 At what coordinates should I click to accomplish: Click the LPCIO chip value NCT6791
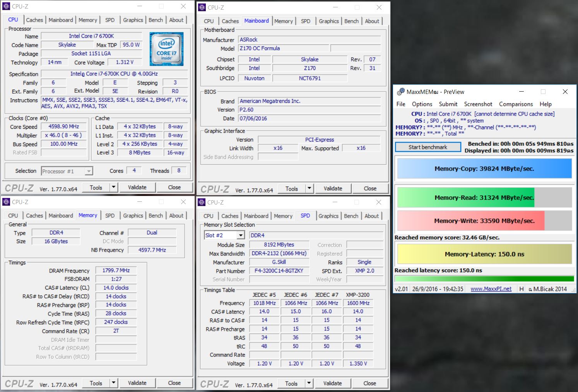click(x=310, y=78)
